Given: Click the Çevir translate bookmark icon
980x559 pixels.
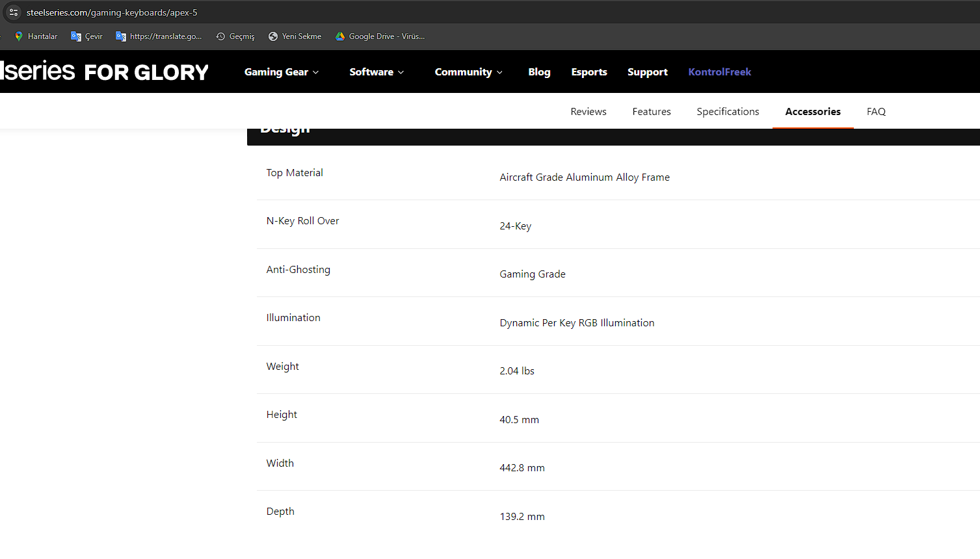Looking at the screenshot, I should [x=76, y=36].
